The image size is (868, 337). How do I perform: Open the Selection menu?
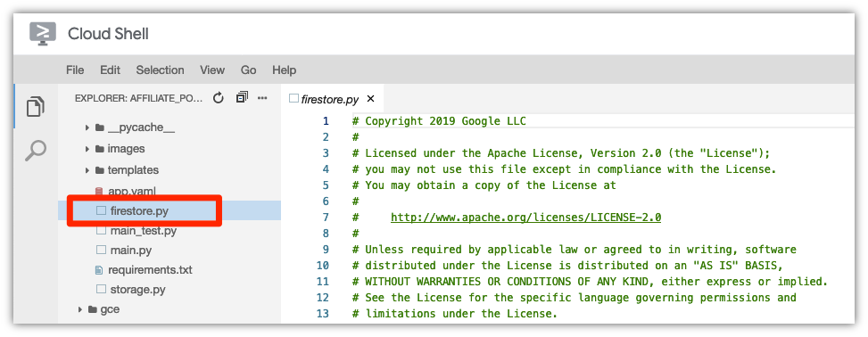click(x=160, y=70)
